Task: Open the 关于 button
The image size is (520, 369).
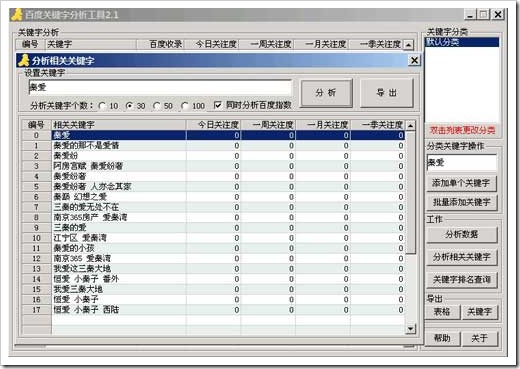Action: tap(480, 339)
